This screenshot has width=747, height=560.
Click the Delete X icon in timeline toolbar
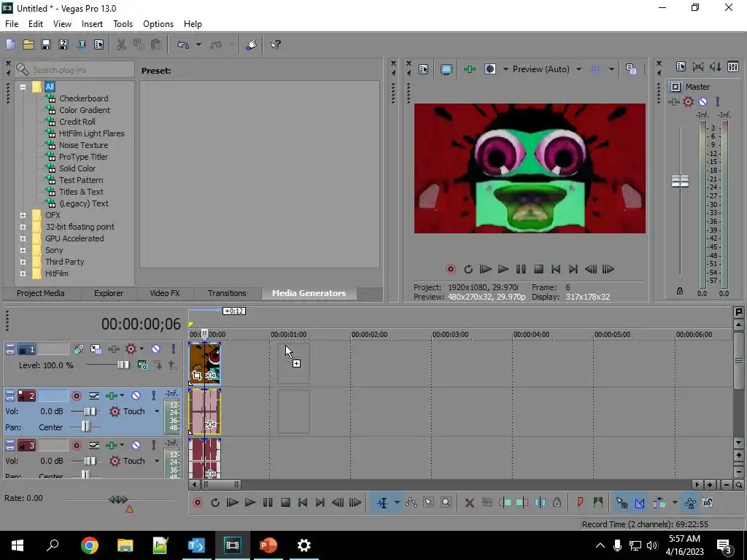click(x=469, y=503)
